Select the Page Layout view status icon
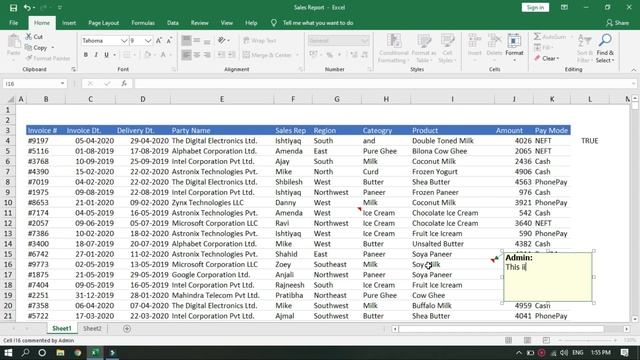 tap(527, 340)
